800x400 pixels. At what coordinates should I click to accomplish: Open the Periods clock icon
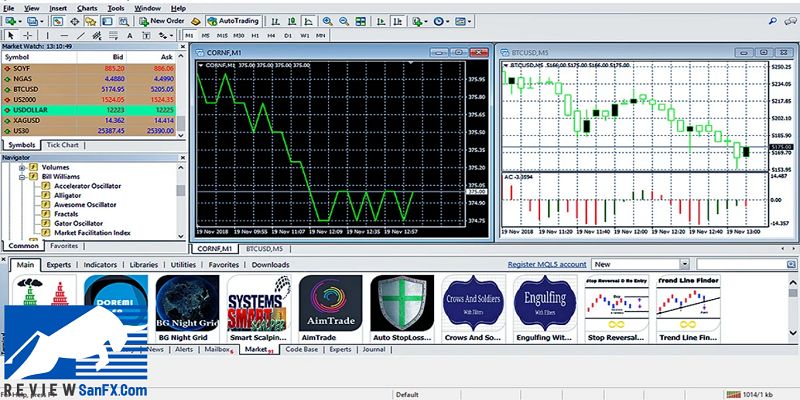point(439,21)
